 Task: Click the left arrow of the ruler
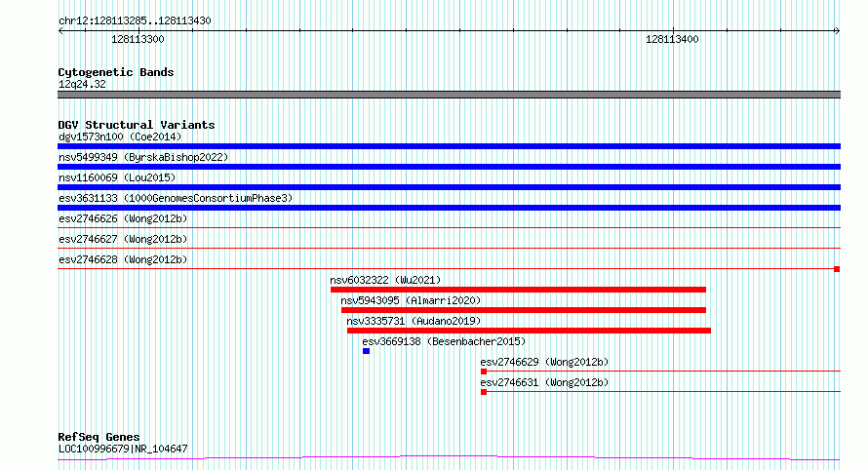[x=60, y=31]
